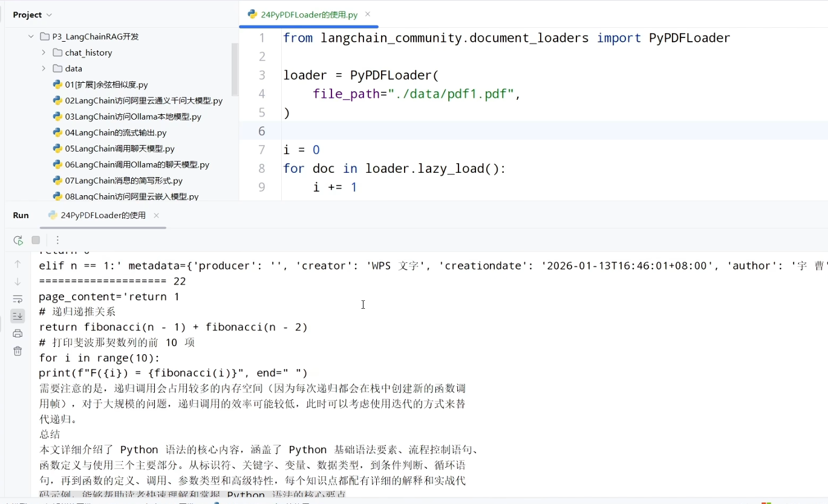This screenshot has height=504, width=828.
Task: Click Python icon in editor tab
Action: (x=252, y=15)
